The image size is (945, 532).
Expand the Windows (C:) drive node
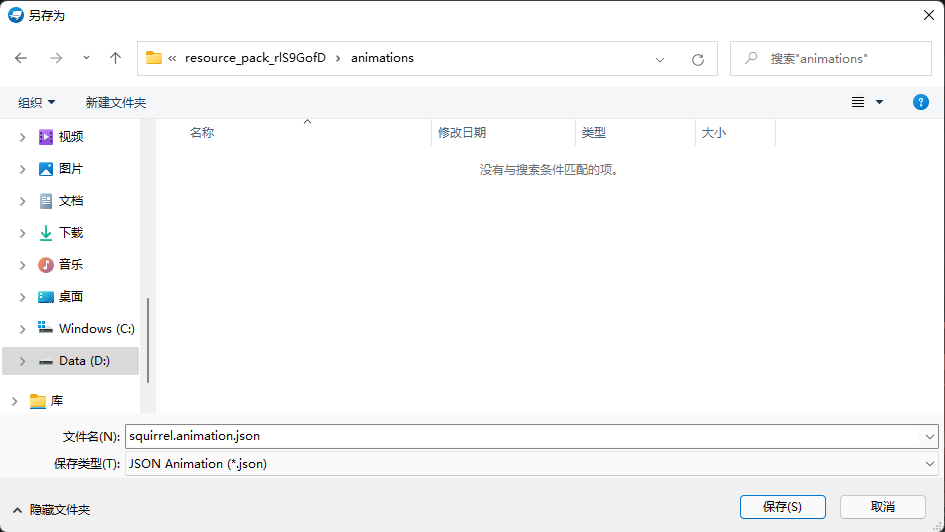(x=22, y=329)
